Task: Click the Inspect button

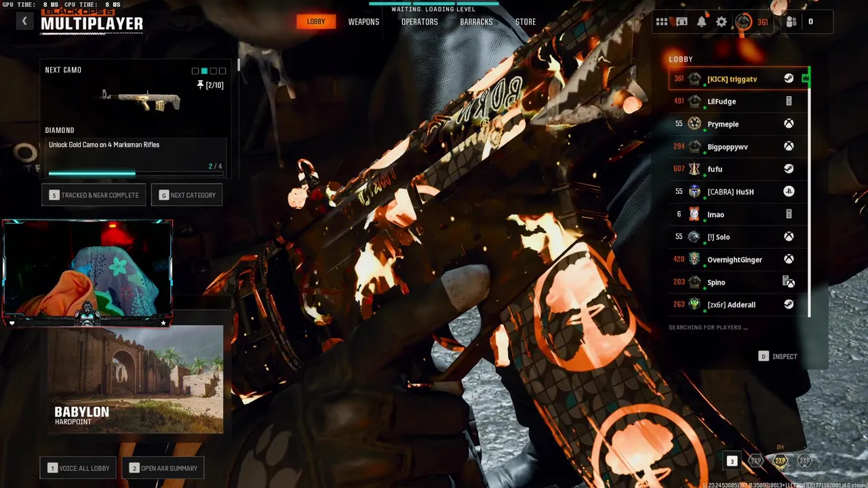Action: click(778, 357)
